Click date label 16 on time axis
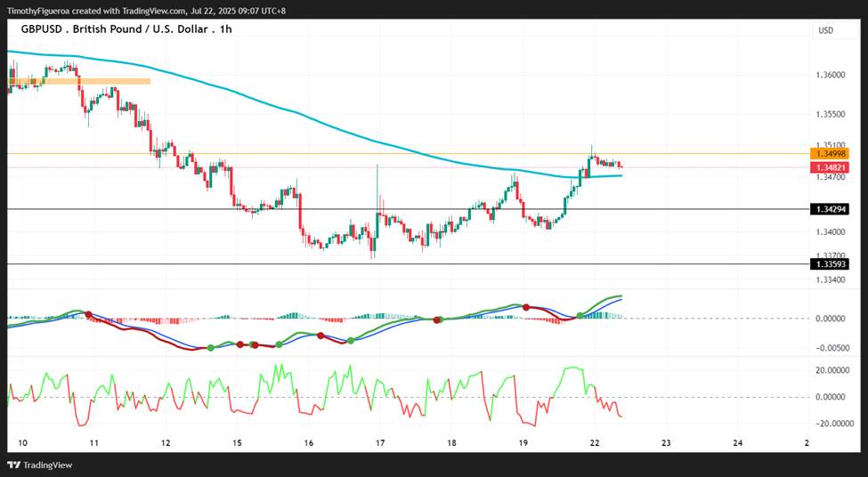Screen dimensions: 868x477 308,443
